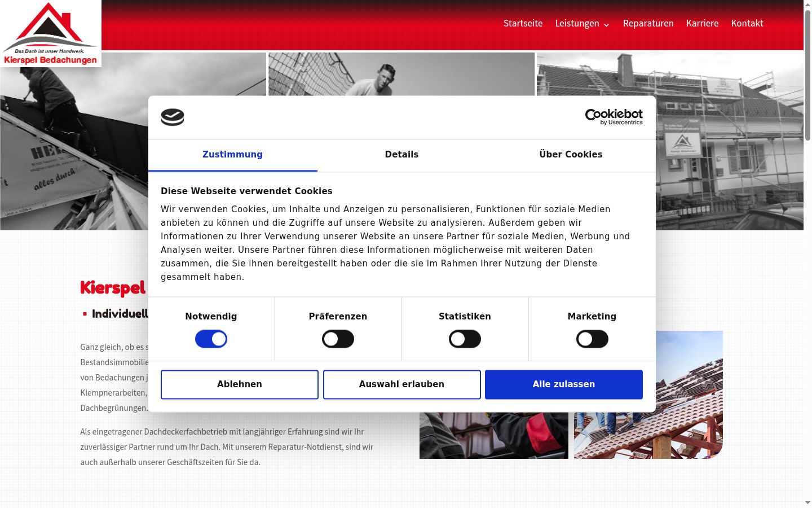Click the paragraph starting "Als eingetragener Dachdeckerfachbetrieb"

pos(227,447)
